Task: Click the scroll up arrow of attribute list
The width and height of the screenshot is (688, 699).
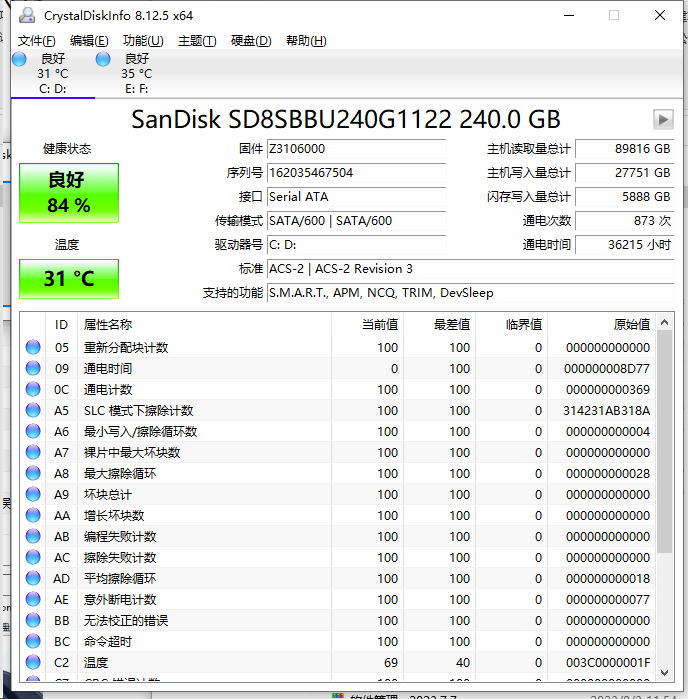Action: pos(664,322)
